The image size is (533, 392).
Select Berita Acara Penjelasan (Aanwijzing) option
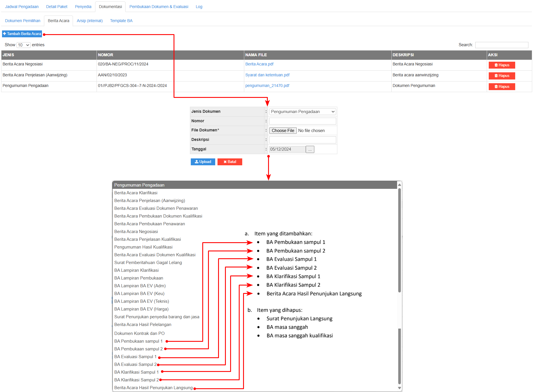pos(255,201)
